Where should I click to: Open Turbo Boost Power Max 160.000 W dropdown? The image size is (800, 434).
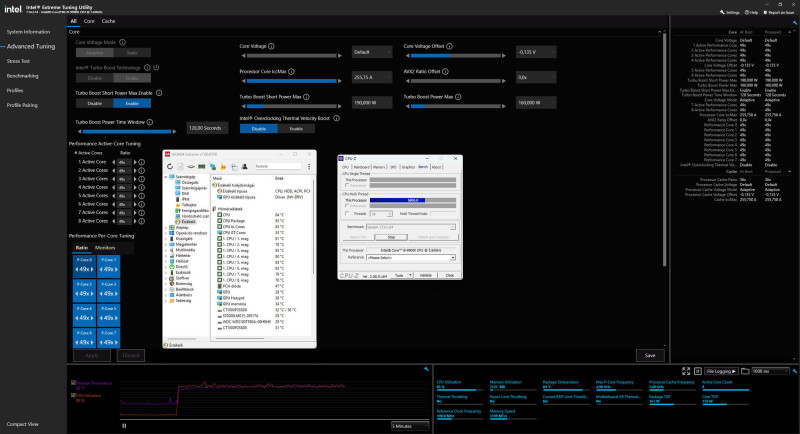tap(536, 103)
